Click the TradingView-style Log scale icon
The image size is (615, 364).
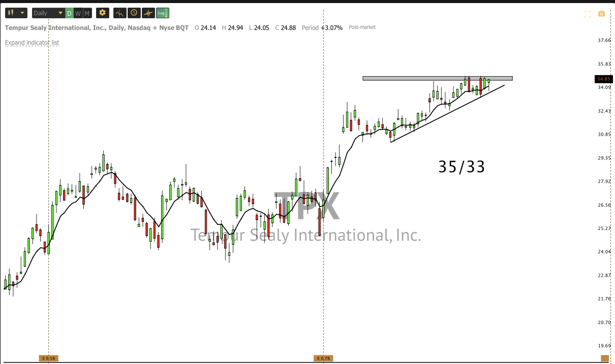[x=162, y=13]
